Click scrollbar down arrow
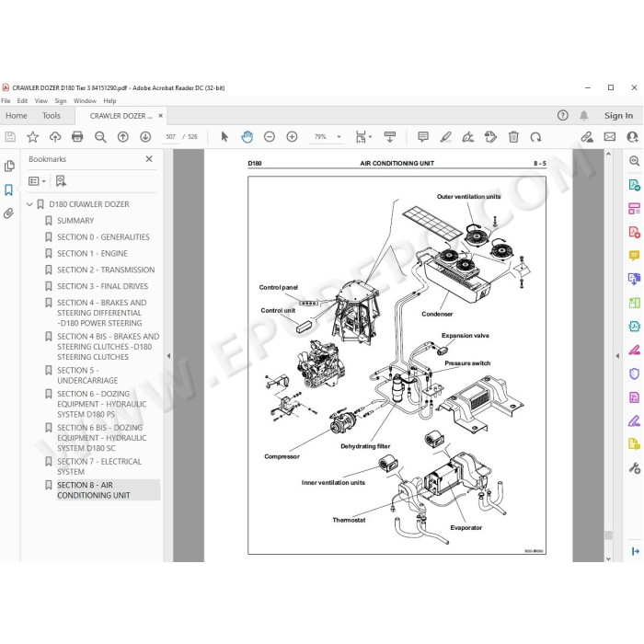Screen dimensions: 644x644 [608, 558]
